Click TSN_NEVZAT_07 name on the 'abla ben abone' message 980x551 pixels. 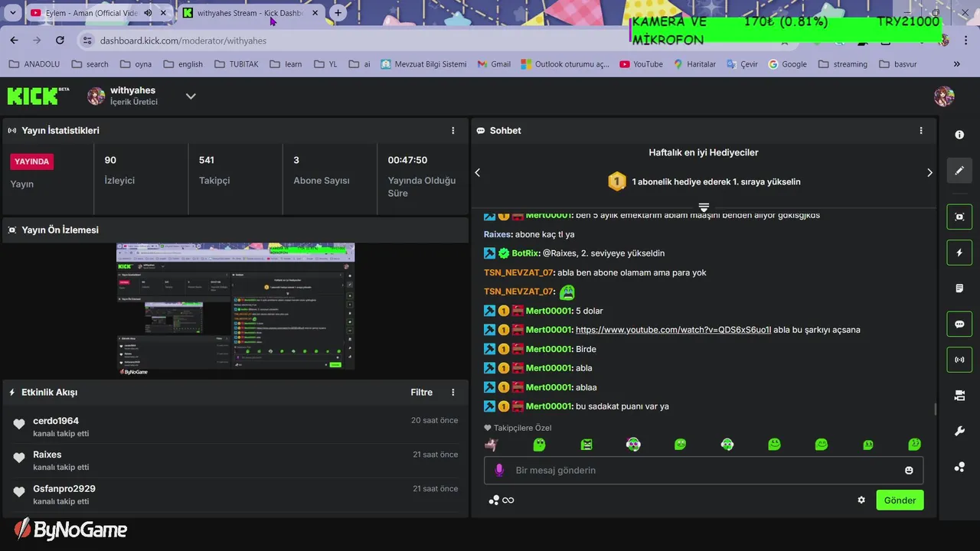[x=518, y=272]
